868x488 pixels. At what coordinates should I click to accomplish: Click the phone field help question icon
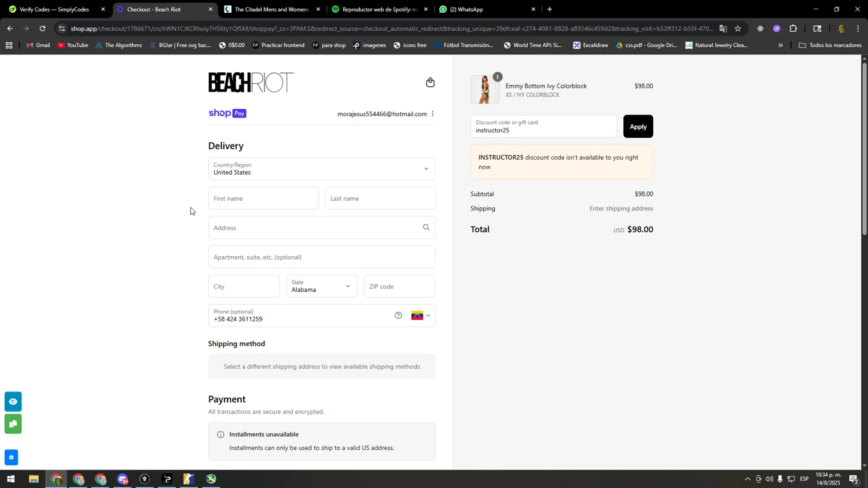pyautogui.click(x=398, y=316)
